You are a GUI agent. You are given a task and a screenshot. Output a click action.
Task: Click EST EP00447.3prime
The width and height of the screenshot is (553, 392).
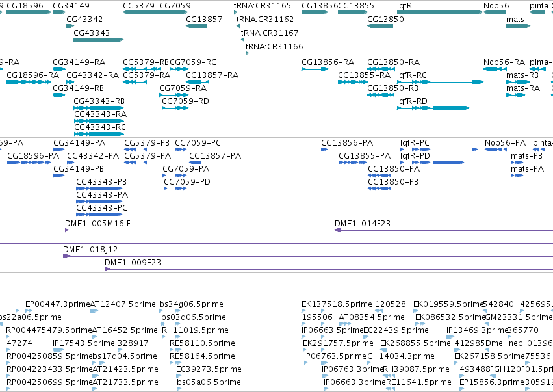pyautogui.click(x=29, y=311)
